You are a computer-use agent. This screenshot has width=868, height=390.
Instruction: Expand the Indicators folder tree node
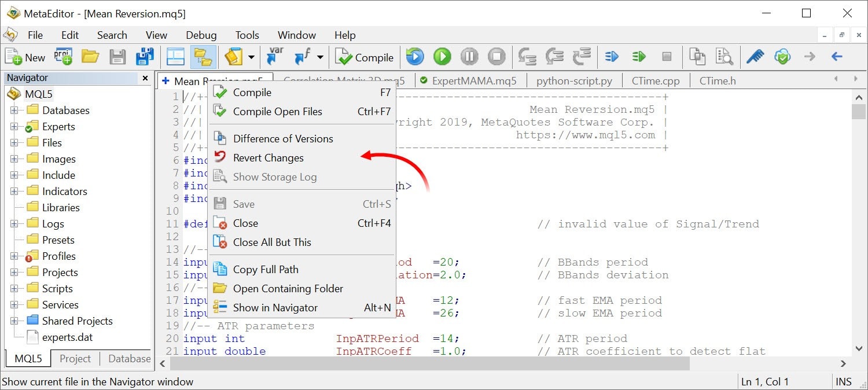pos(14,192)
